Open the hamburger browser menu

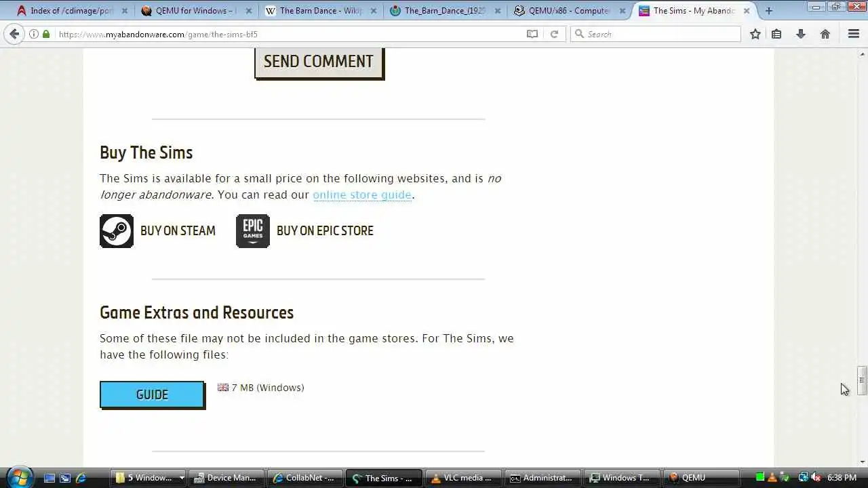854,34
